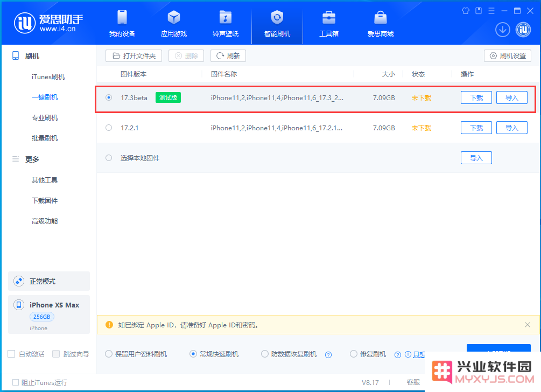
Task: Click the 刷新 refresh button
Action: point(228,55)
